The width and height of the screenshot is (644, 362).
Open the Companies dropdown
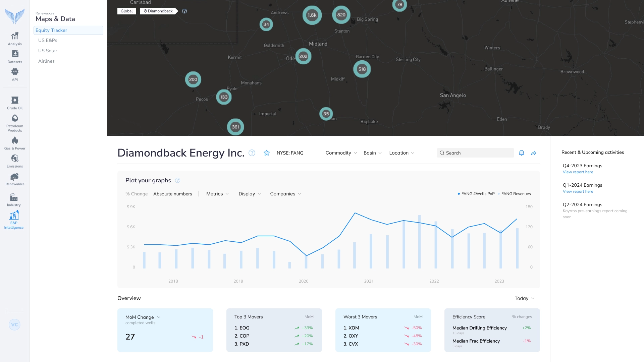[x=285, y=194]
